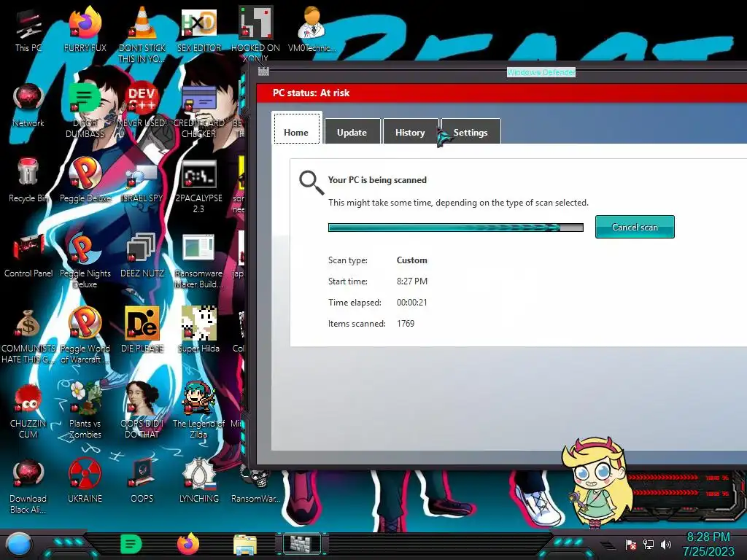Switch to Update tab
The height and width of the screenshot is (560, 747).
click(x=352, y=132)
